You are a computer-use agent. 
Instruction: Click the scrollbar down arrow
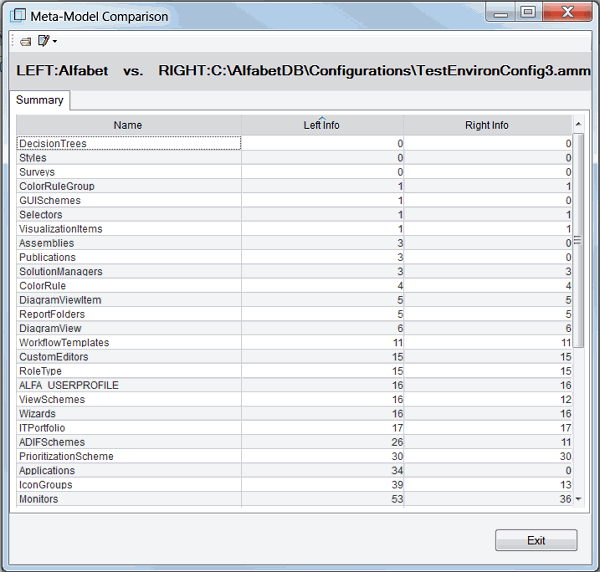pos(578,499)
